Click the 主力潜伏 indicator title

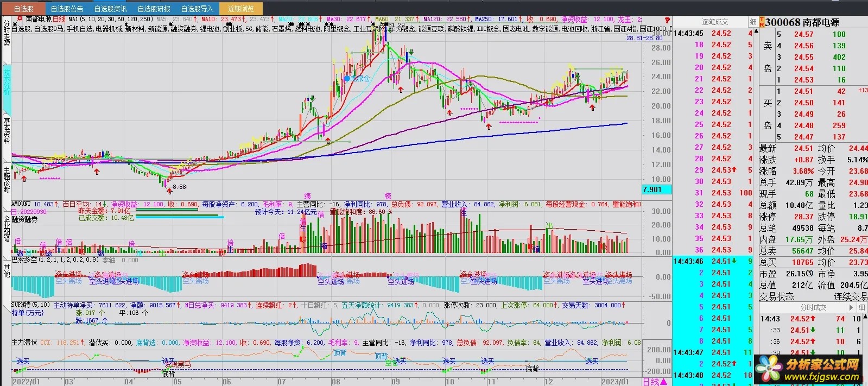pos(24,343)
